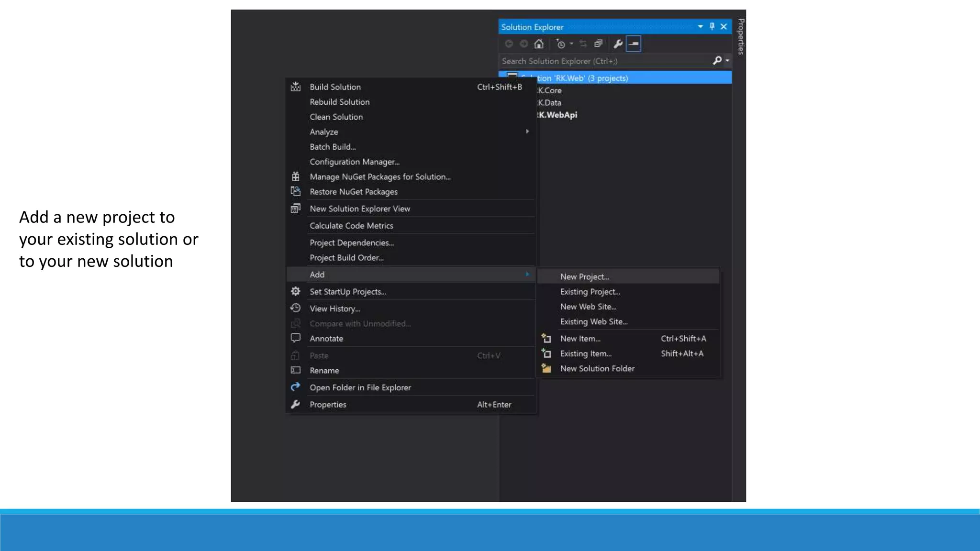Select Existing Item...

tap(628, 353)
